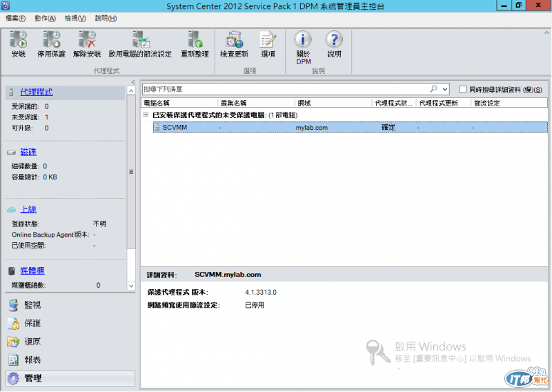Open 關於 DPM info icon
Screen dimensions: 552x392
coord(303,39)
